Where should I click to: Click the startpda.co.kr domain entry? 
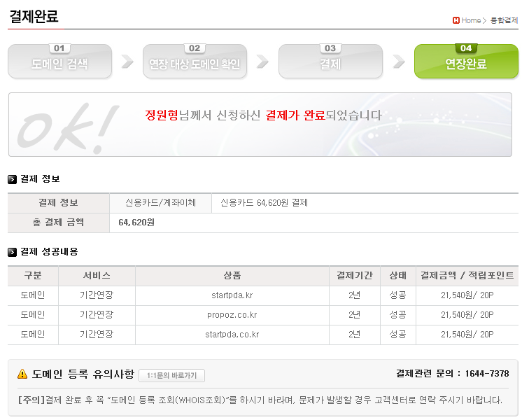click(232, 335)
